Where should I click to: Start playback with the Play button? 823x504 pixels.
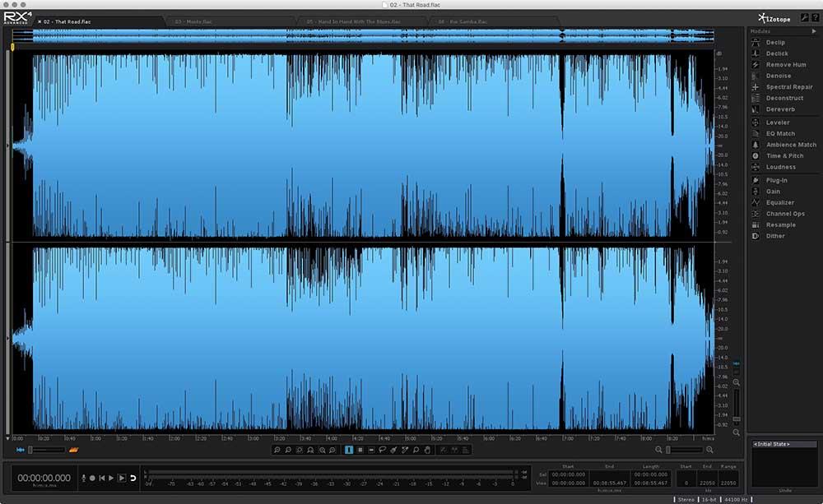(111, 479)
